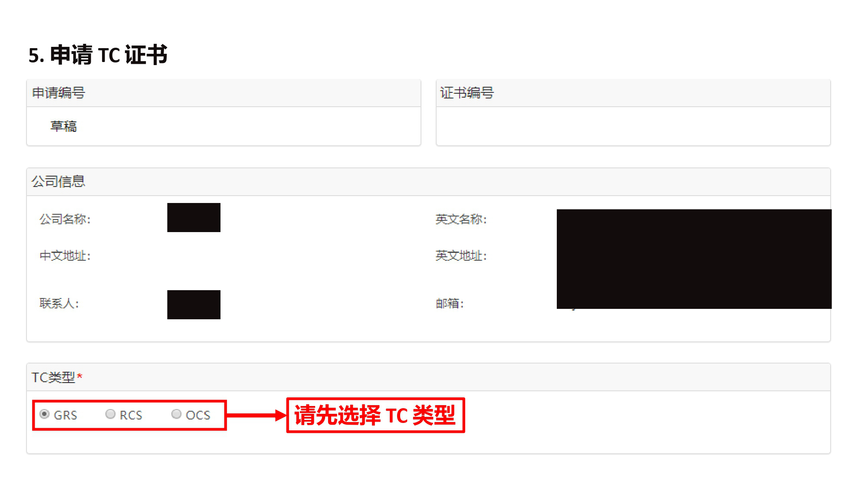Select the RCS radio button
Image resolution: width=868 pixels, height=488 pixels.
click(110, 414)
